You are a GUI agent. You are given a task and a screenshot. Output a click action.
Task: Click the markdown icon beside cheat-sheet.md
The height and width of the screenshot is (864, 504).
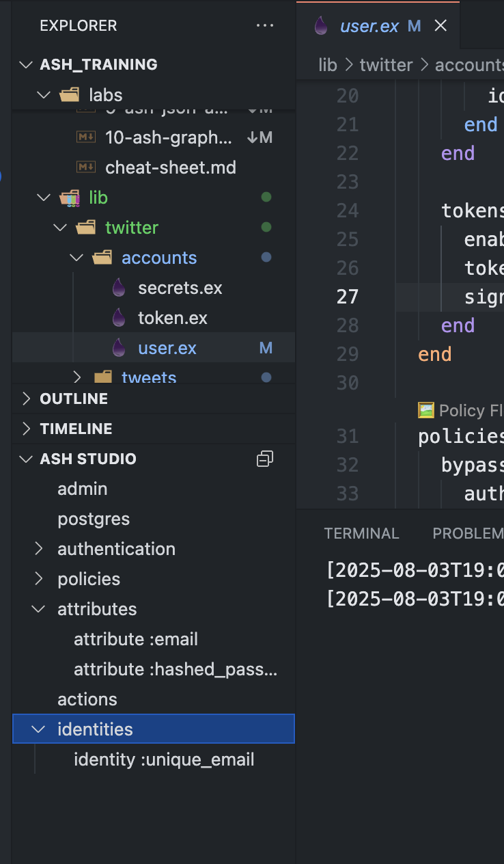tap(86, 167)
